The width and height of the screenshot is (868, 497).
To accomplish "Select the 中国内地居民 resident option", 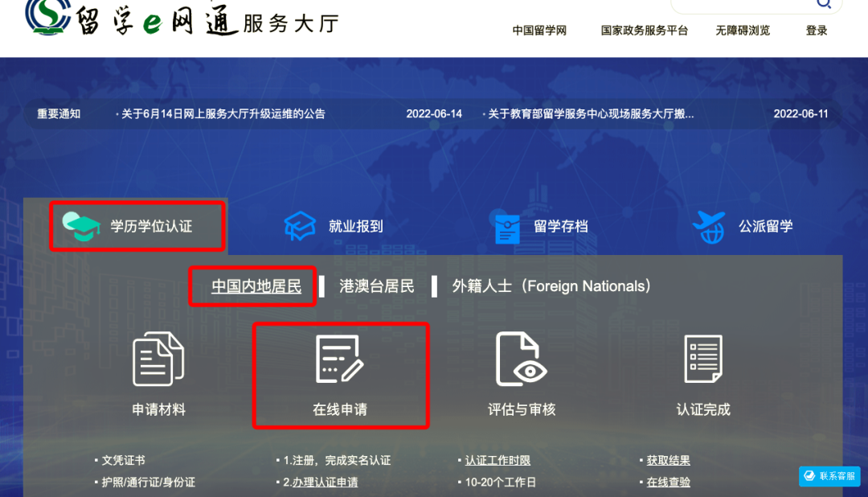I will (256, 286).
